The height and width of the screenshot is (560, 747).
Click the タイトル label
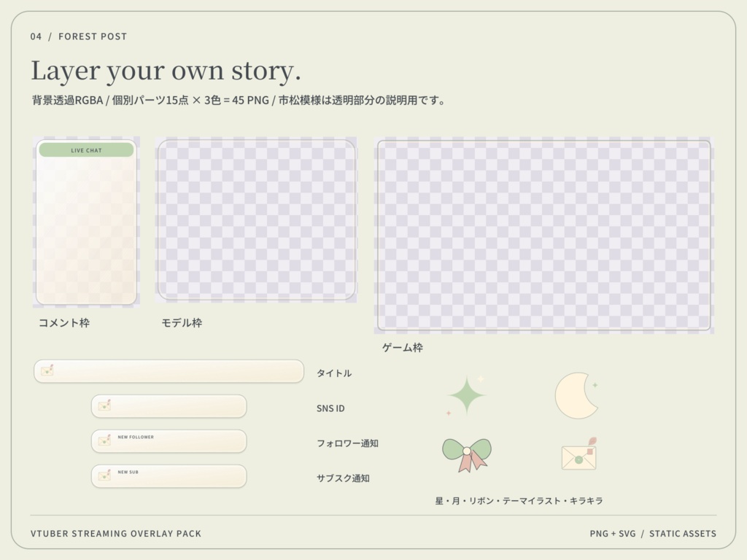click(334, 373)
